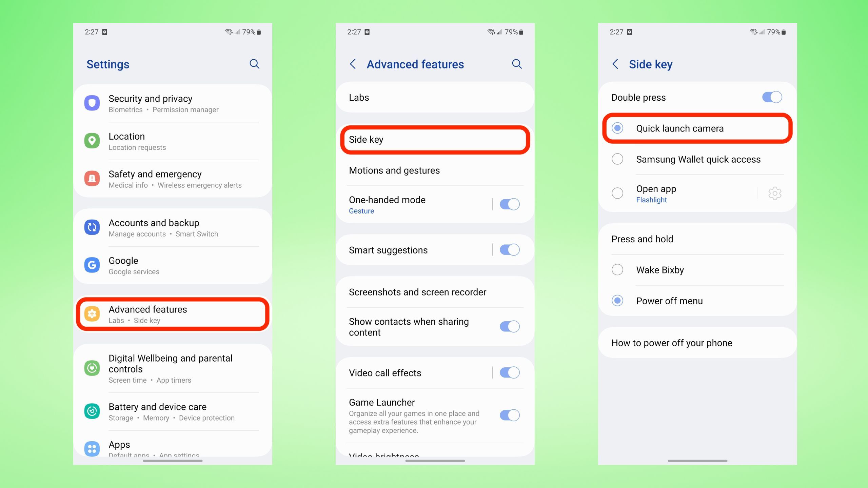Open the Open app settings gear
The image size is (868, 488).
(x=774, y=194)
